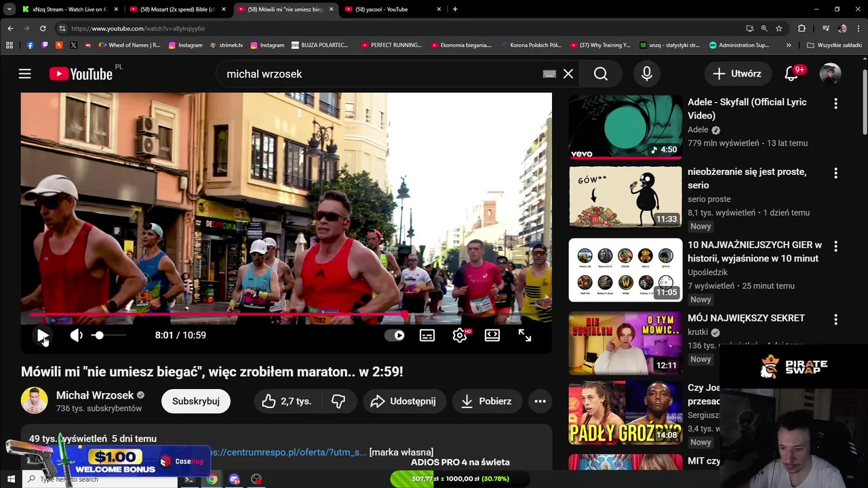The image size is (868, 488).
Task: Open the extensions puzzle icon
Action: click(x=802, y=28)
